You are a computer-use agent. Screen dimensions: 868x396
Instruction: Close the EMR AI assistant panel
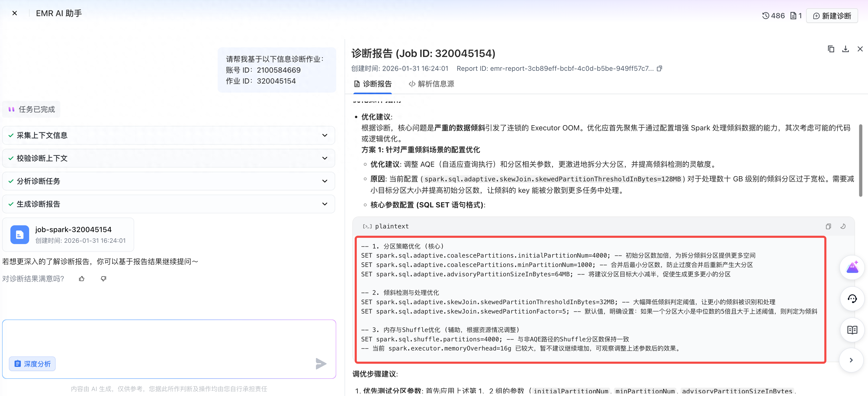[x=15, y=13]
